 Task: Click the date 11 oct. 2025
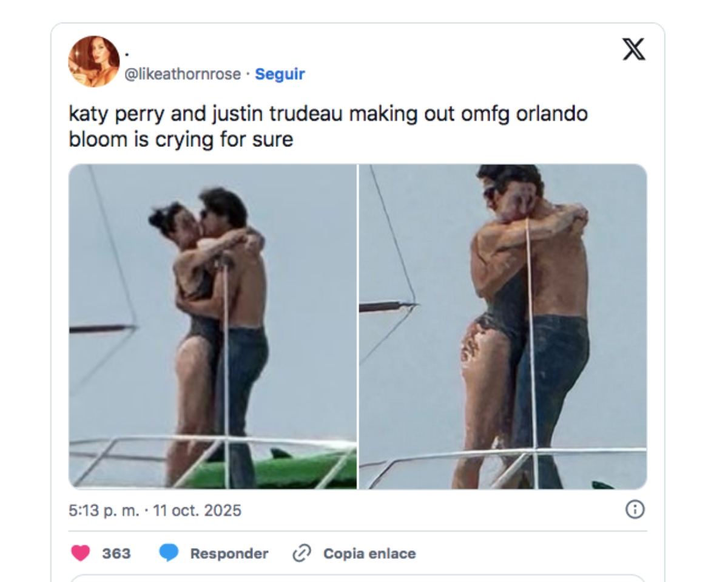197,510
